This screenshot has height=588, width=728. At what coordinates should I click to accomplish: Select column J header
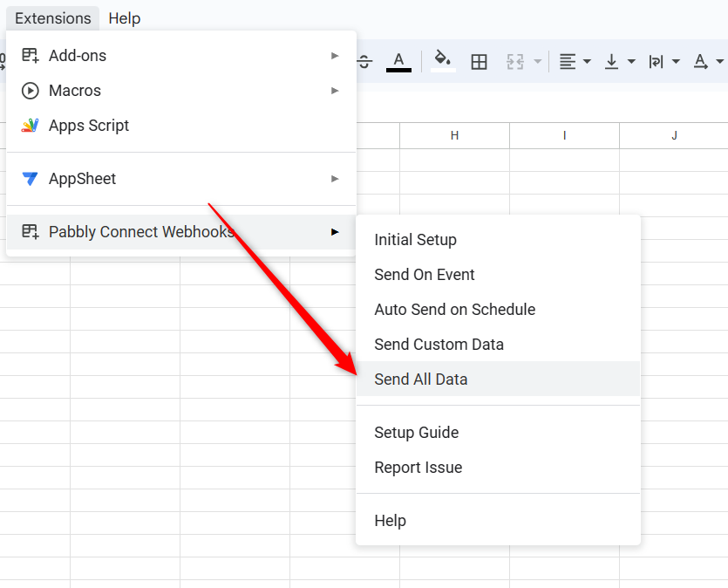[674, 135]
